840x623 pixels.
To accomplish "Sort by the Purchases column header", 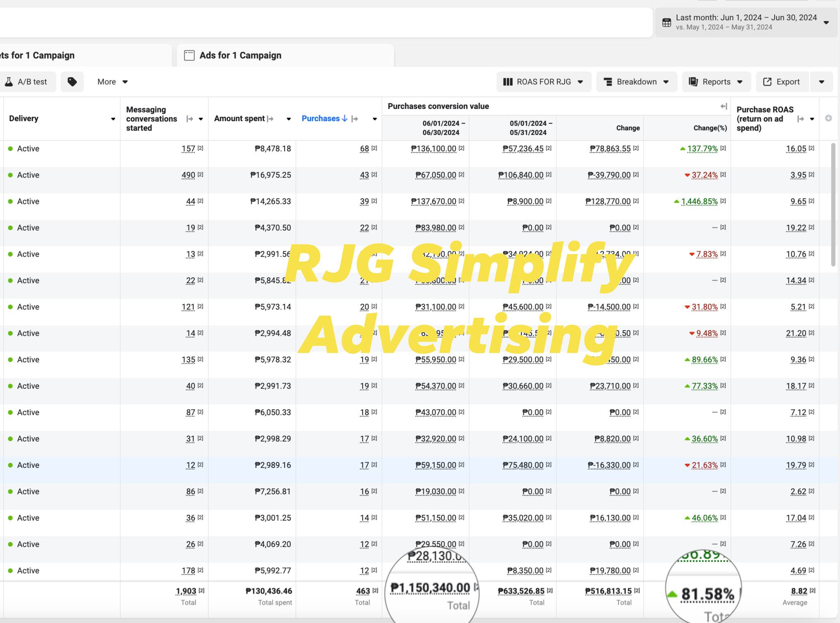I will (324, 118).
